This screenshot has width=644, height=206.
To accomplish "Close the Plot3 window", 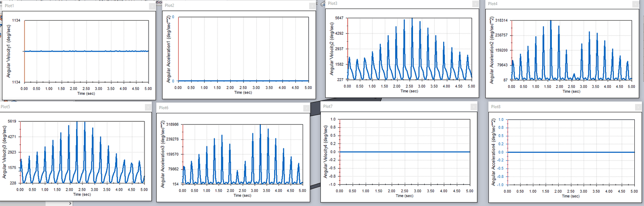I will [x=475, y=4].
